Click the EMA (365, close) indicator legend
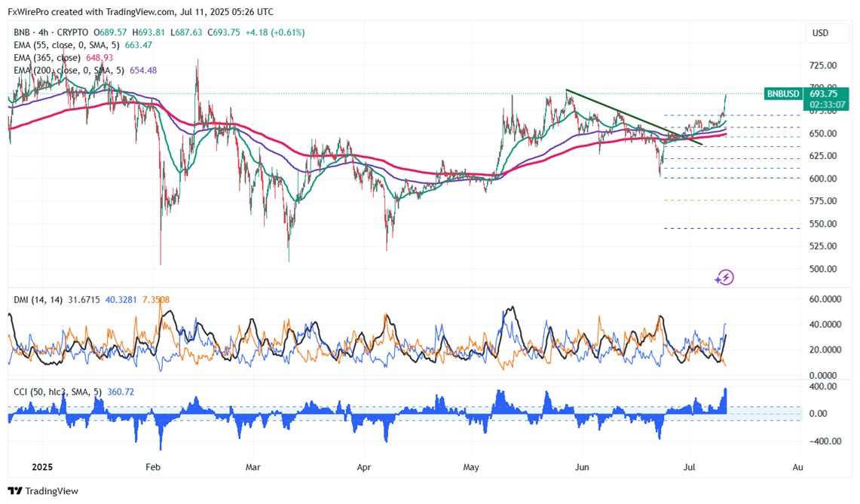 47,57
